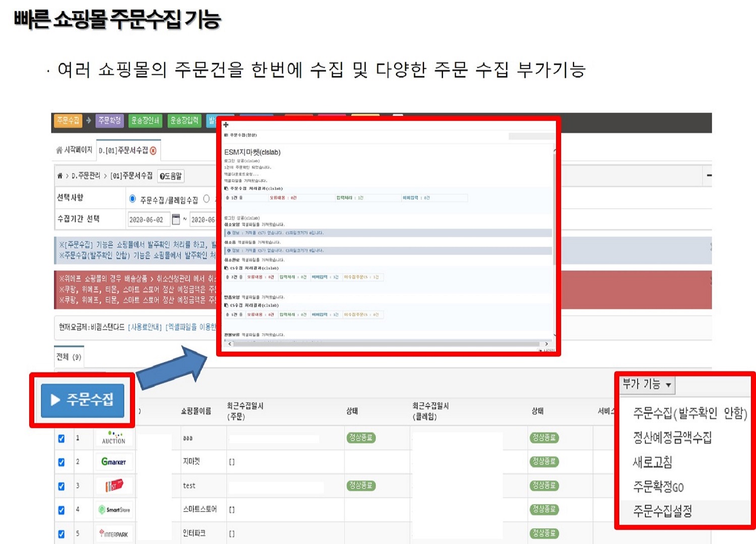Select the 주문수집/클레임수집 radio button

tap(133, 197)
